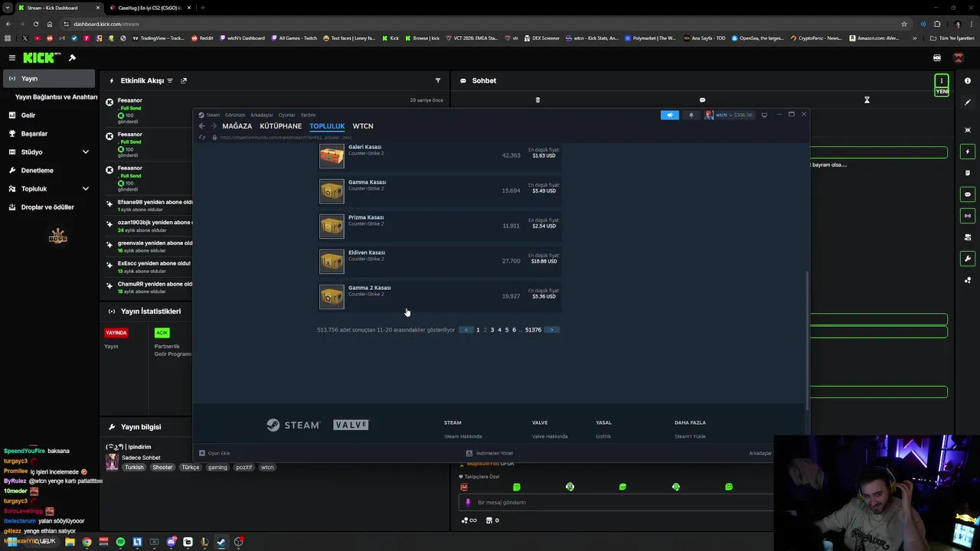Screen dimensions: 980x551
Task: Open the WTCN tab in Steam
Action: (363, 126)
